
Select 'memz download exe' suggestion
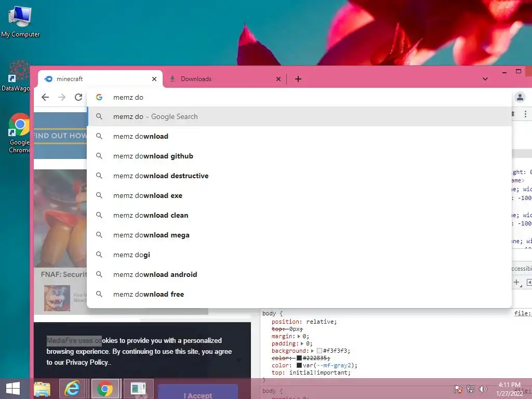[299, 195]
